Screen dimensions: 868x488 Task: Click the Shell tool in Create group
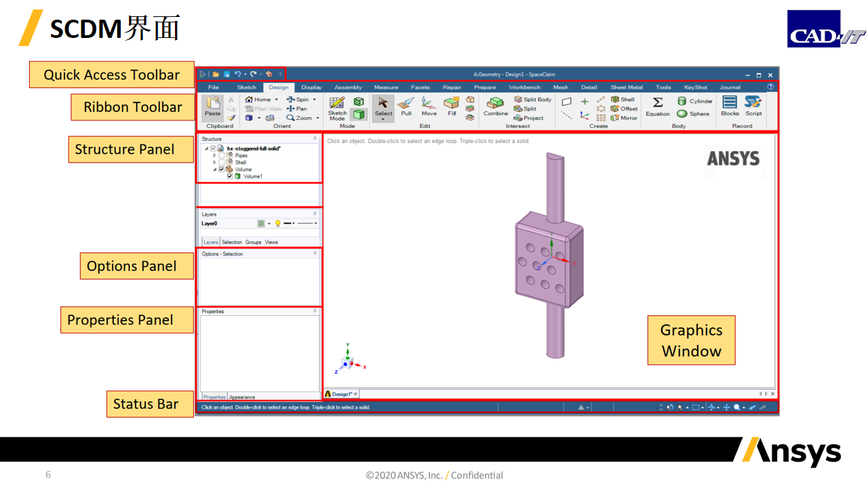point(623,100)
